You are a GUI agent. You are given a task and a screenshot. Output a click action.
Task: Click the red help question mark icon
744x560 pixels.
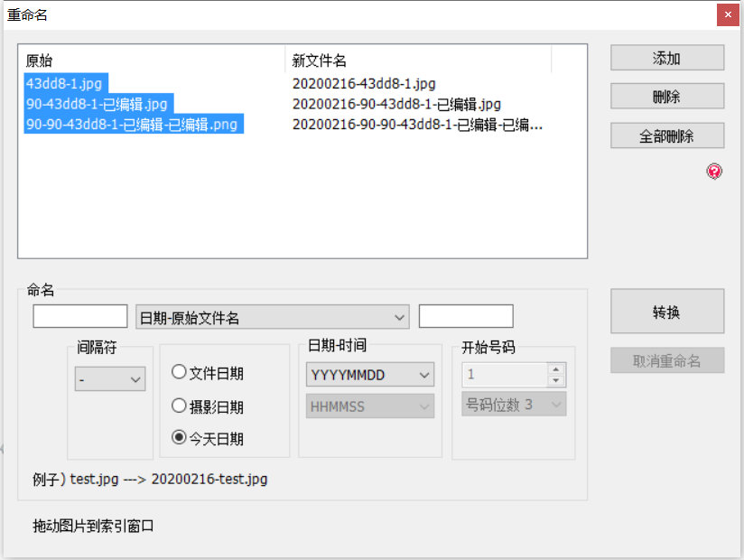click(x=714, y=171)
